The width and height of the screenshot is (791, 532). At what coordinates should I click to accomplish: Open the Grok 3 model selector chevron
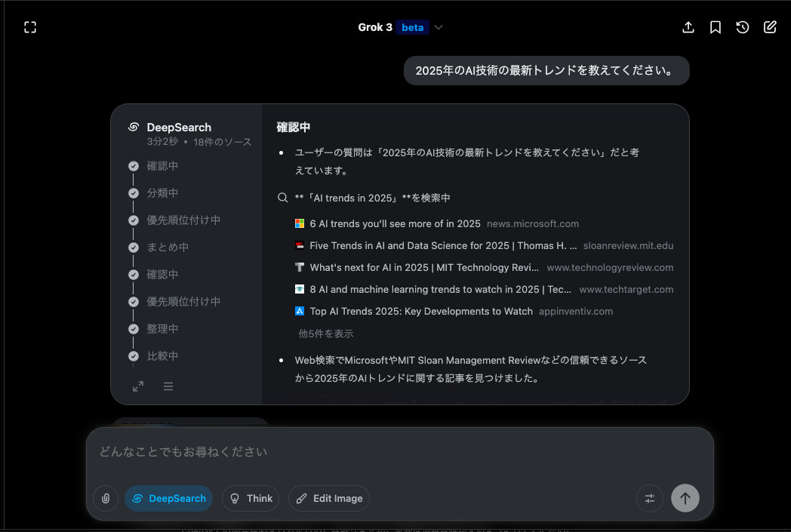coord(439,27)
